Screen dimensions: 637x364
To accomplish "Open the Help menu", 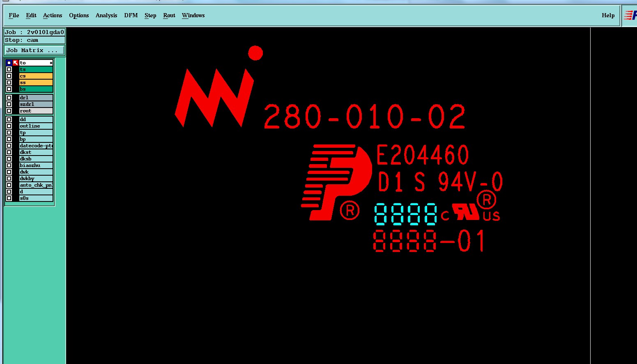I will click(608, 16).
